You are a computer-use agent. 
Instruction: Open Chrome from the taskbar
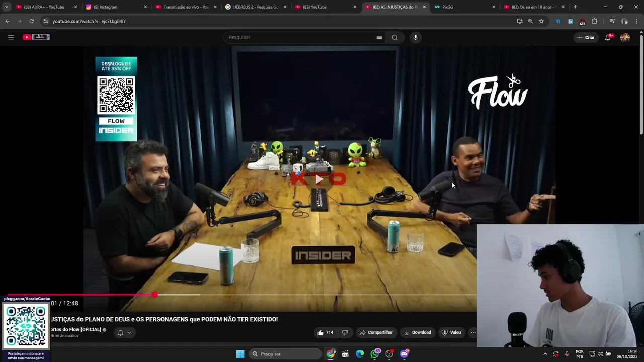[x=331, y=354]
